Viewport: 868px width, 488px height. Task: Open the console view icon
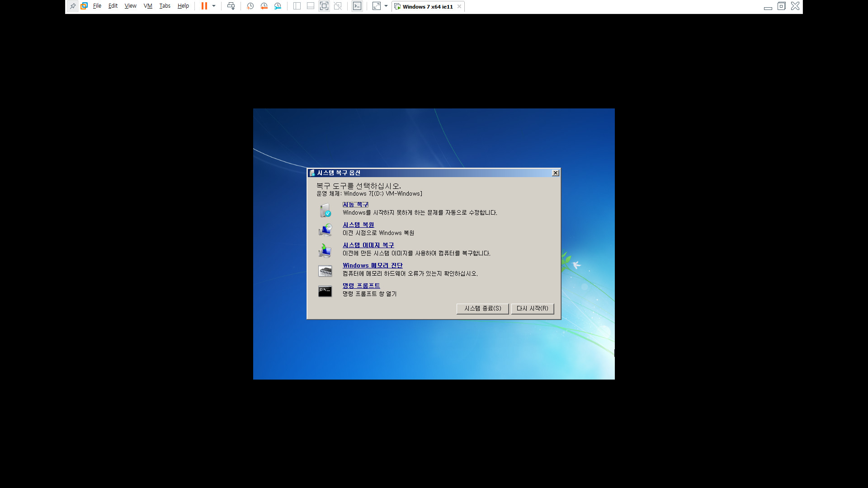point(357,6)
